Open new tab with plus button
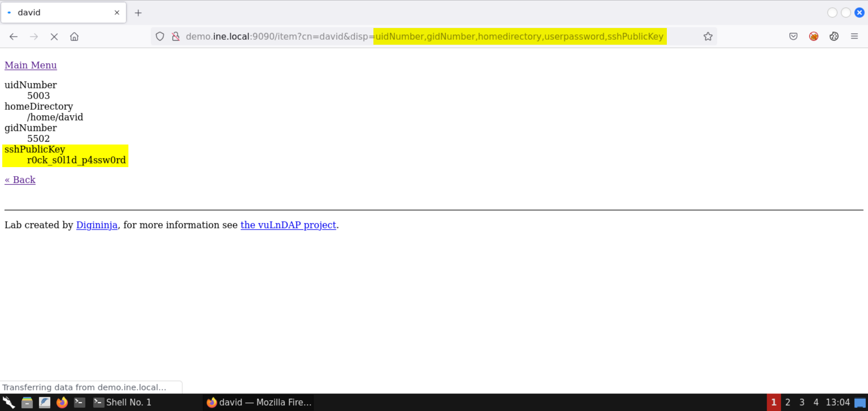Viewport: 868px width, 411px height. 138,13
